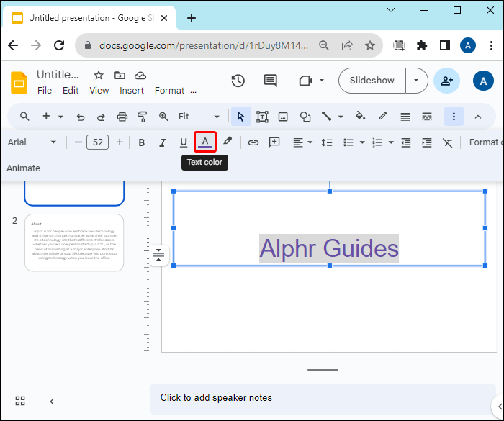
Task: Search the menus with the magnifier icon
Action: pyautogui.click(x=24, y=117)
